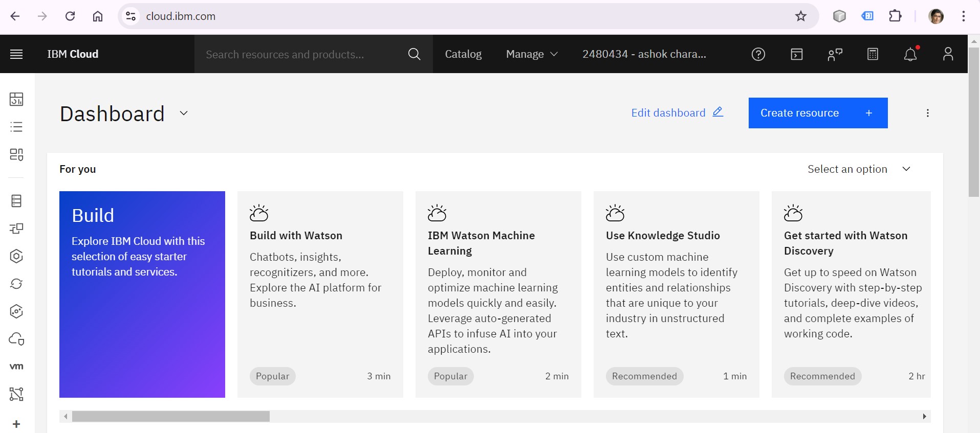Open the hexagon sidebar icon

pos(16,256)
